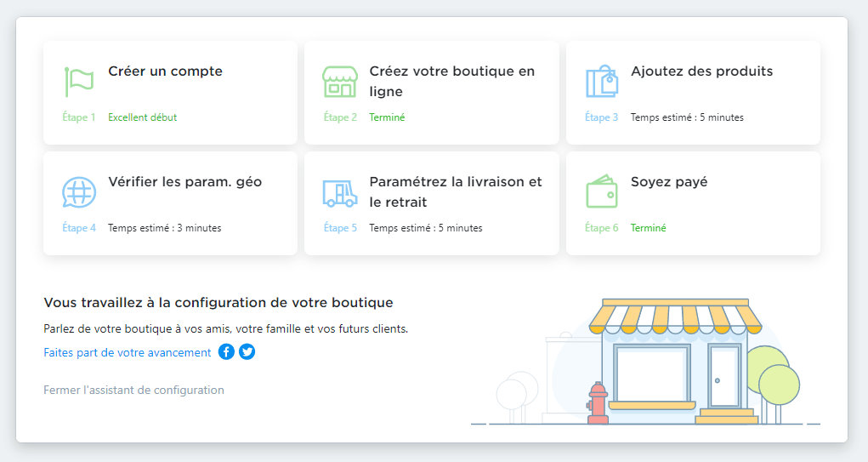
Task: Click the shop storefront illustration
Action: point(675,362)
